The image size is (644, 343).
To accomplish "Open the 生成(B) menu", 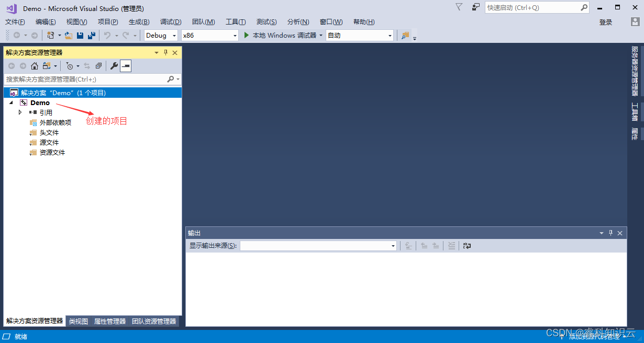I will 139,21.
